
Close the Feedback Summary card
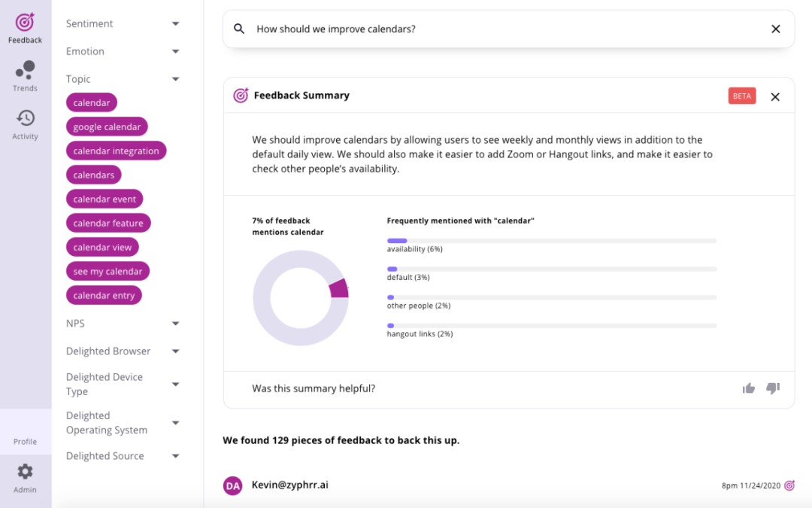coord(775,96)
